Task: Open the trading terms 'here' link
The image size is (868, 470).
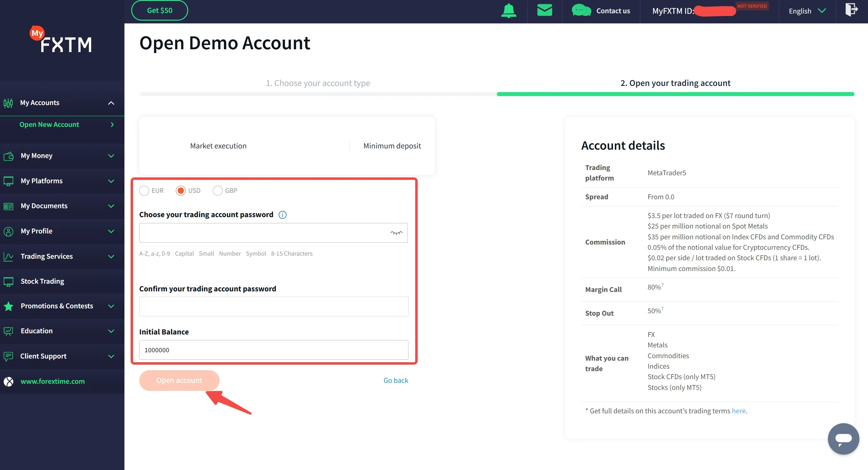Action: coord(738,411)
